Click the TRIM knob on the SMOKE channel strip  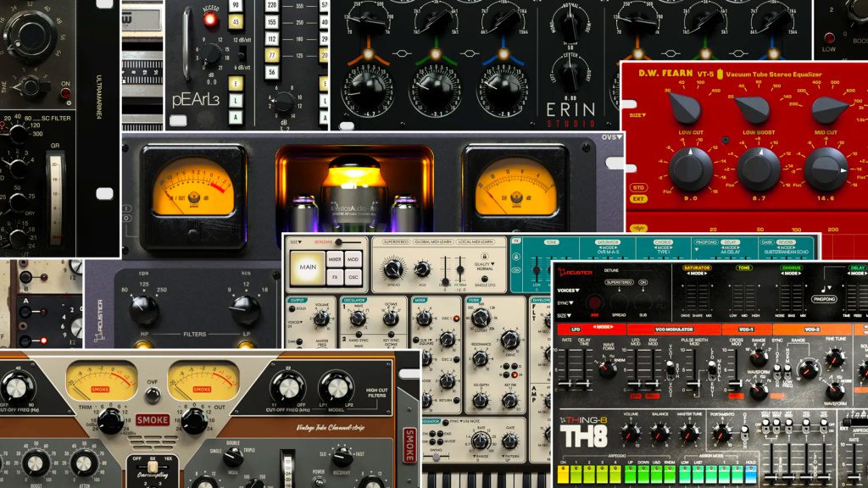[111, 421]
